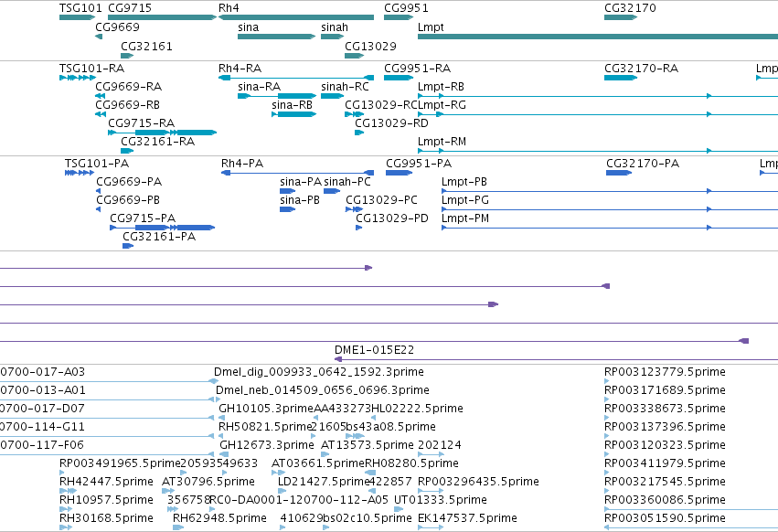This screenshot has width=778, height=532.
Task: Select the GH12673.3prime EST label
Action: (x=267, y=445)
